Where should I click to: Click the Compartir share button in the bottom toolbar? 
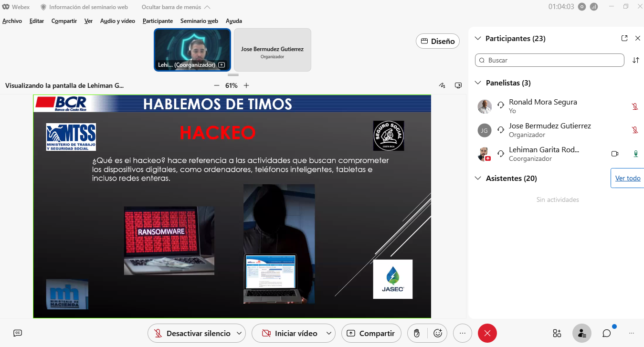371,334
